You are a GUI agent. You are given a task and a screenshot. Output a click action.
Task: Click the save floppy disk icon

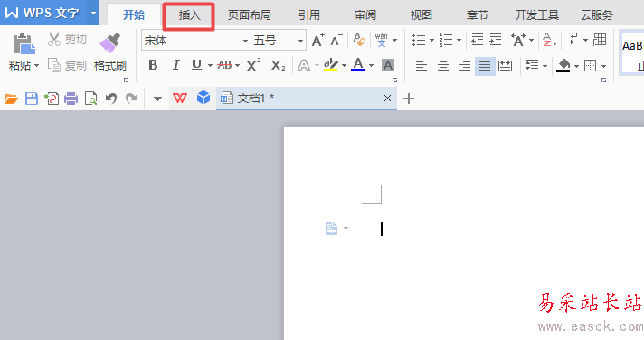pos(32,99)
